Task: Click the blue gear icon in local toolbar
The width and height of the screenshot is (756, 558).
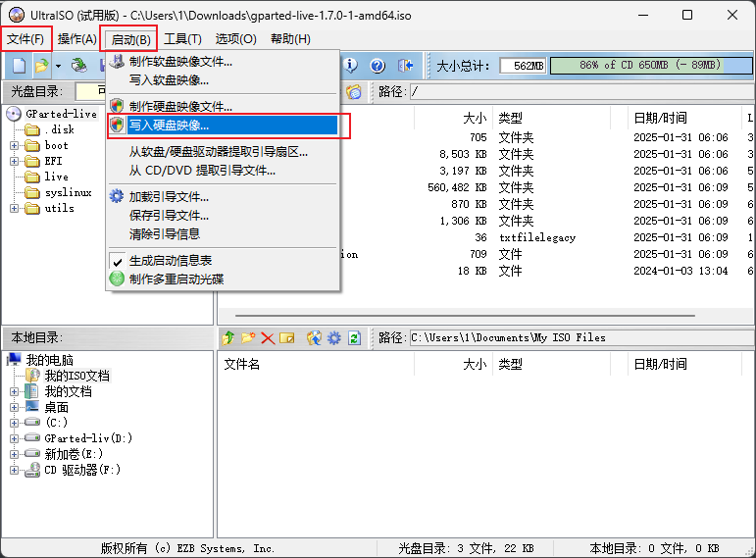Action: pyautogui.click(x=334, y=337)
